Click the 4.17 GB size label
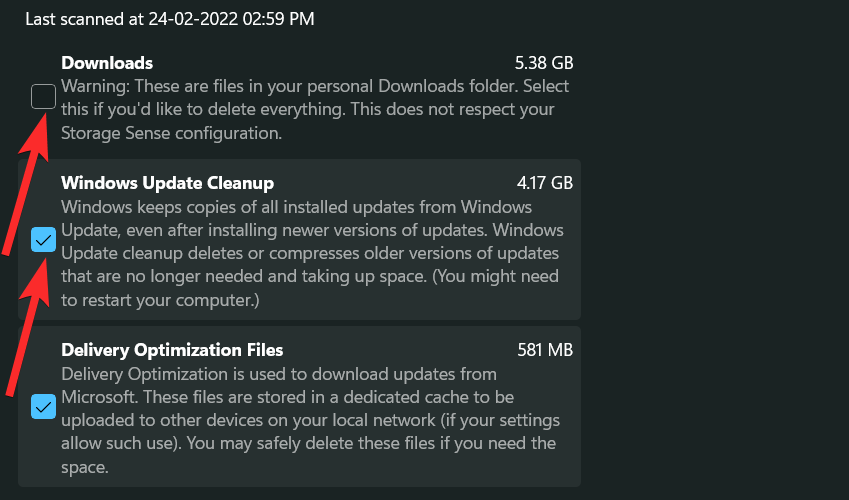The width and height of the screenshot is (849, 500). 544,183
